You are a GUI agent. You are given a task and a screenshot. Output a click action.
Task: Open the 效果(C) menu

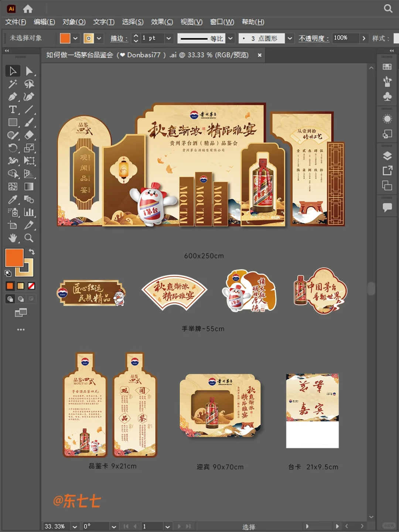(x=162, y=22)
